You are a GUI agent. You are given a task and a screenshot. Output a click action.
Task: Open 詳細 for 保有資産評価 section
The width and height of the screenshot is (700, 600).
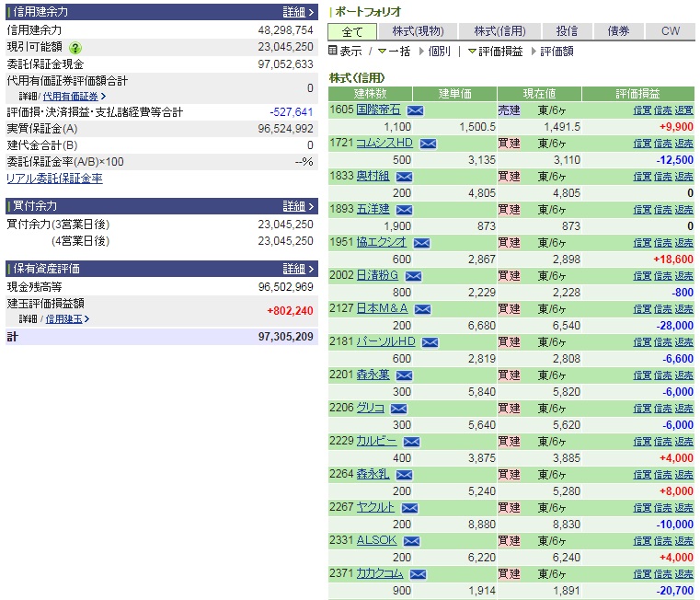(298, 269)
